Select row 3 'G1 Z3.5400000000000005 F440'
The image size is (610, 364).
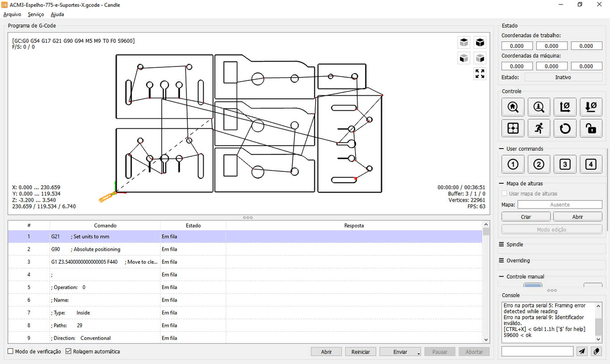245,262
